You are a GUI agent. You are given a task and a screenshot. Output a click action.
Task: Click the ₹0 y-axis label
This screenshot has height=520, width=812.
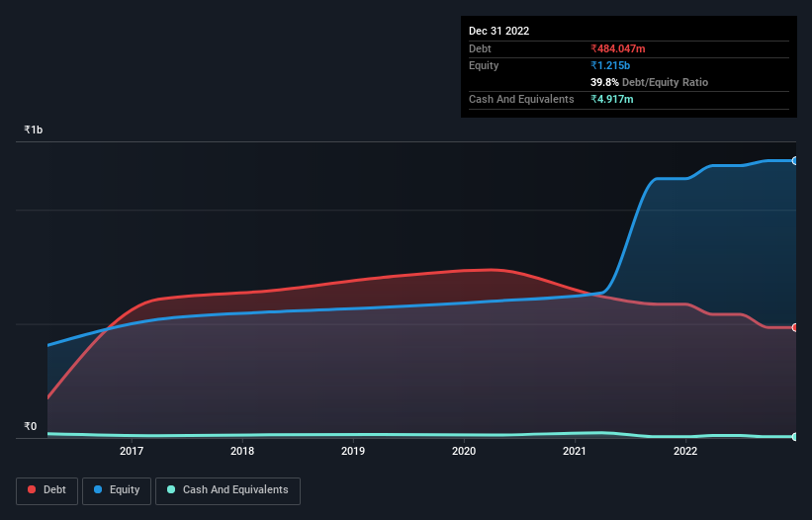coord(31,426)
